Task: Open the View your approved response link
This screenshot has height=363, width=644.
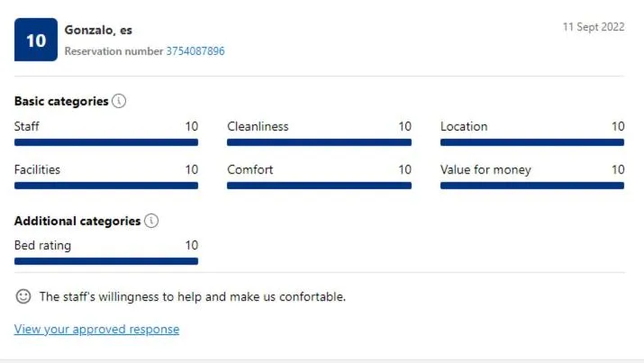Action: tap(96, 330)
